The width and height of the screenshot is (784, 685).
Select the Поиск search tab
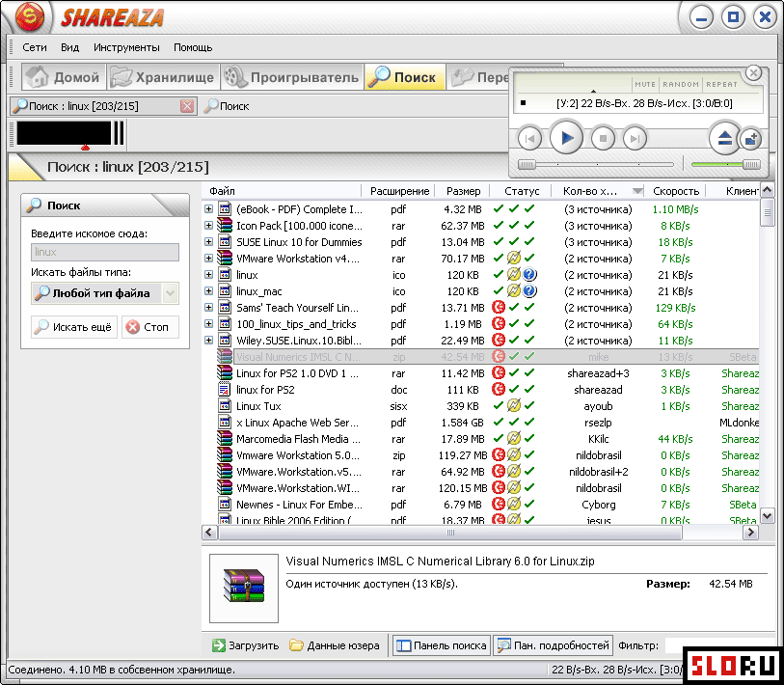pyautogui.click(x=404, y=77)
